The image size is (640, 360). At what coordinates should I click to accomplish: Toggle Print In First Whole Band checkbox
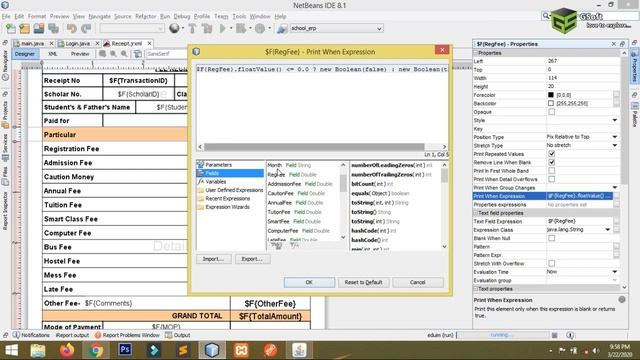click(x=551, y=171)
